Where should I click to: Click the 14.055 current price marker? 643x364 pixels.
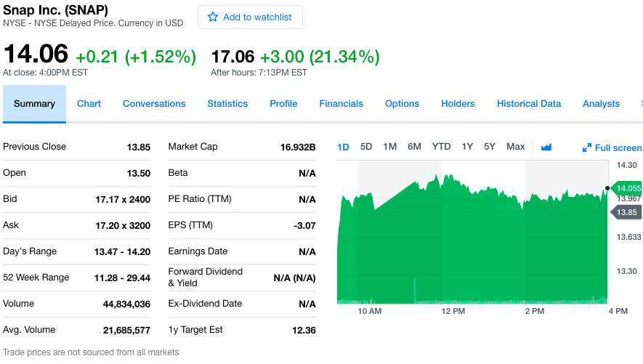click(x=626, y=188)
